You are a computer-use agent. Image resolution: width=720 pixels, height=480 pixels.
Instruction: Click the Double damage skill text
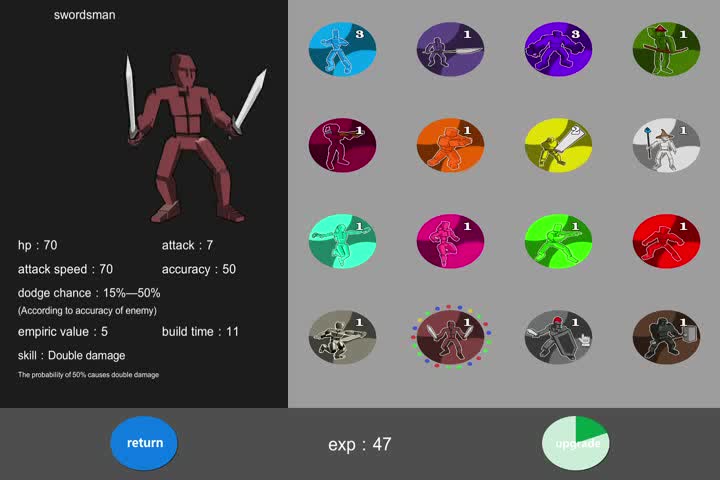click(72, 355)
